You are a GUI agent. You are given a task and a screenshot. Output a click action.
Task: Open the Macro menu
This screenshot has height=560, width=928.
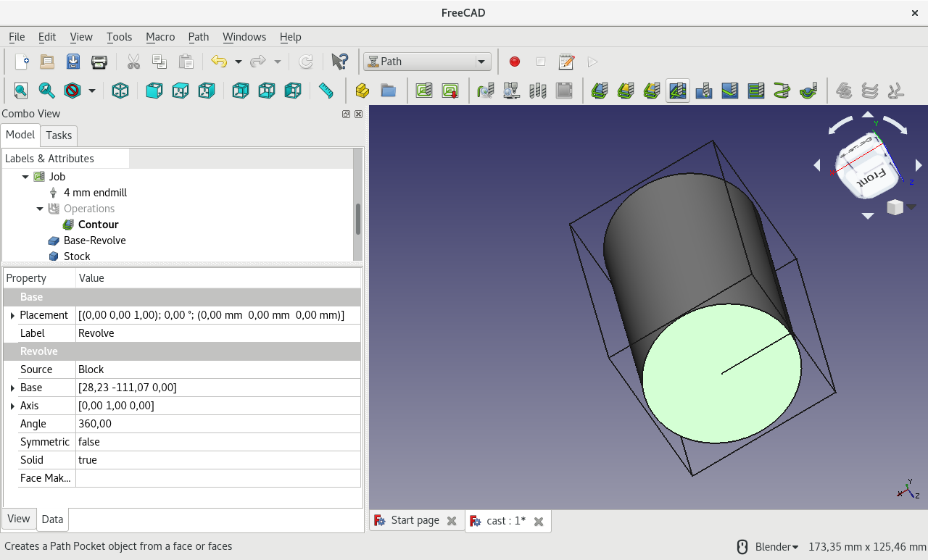160,37
